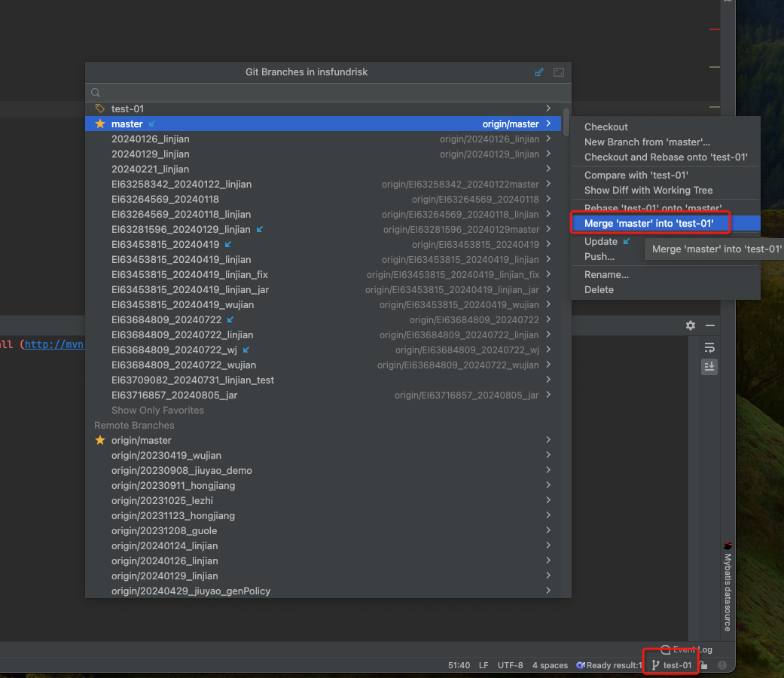The image size is (784, 678).
Task: Select EI63453815_20240419_linjian_fix branch
Action: tap(323, 274)
